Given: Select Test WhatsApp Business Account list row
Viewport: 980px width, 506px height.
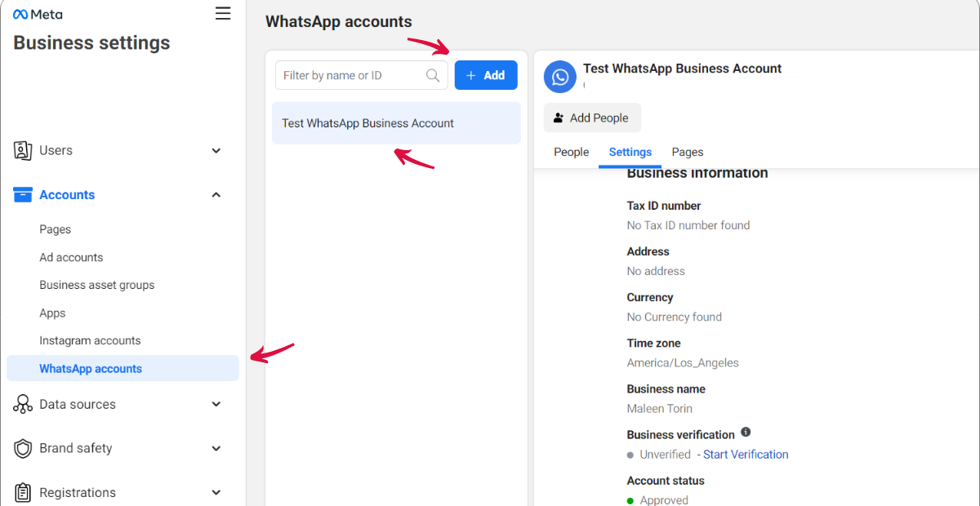Looking at the screenshot, I should coord(396,123).
